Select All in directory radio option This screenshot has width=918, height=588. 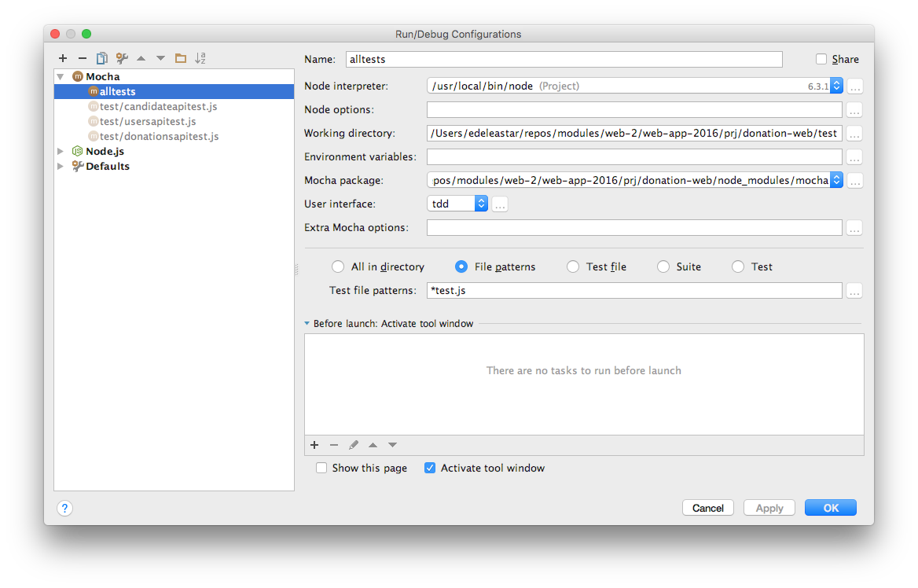(338, 266)
